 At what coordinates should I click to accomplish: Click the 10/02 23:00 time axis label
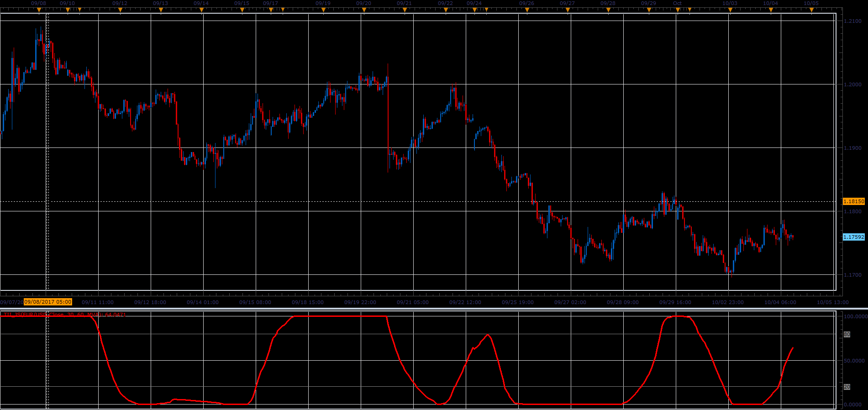point(728,302)
